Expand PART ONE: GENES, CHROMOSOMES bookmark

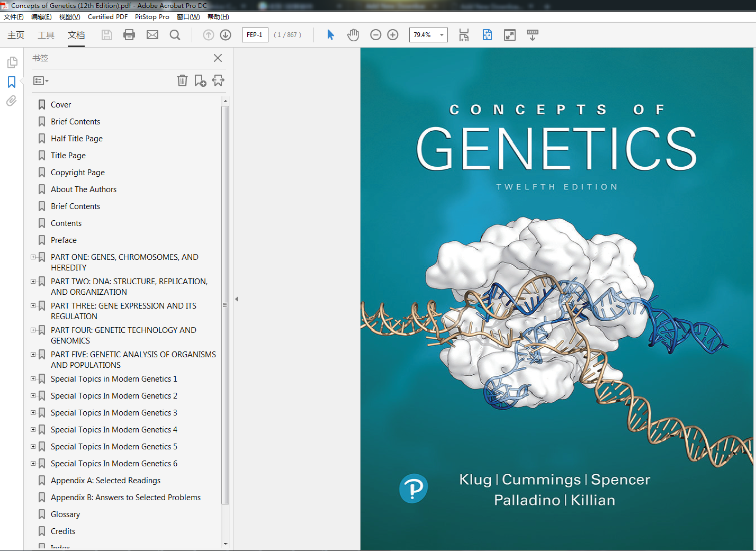pyautogui.click(x=33, y=257)
